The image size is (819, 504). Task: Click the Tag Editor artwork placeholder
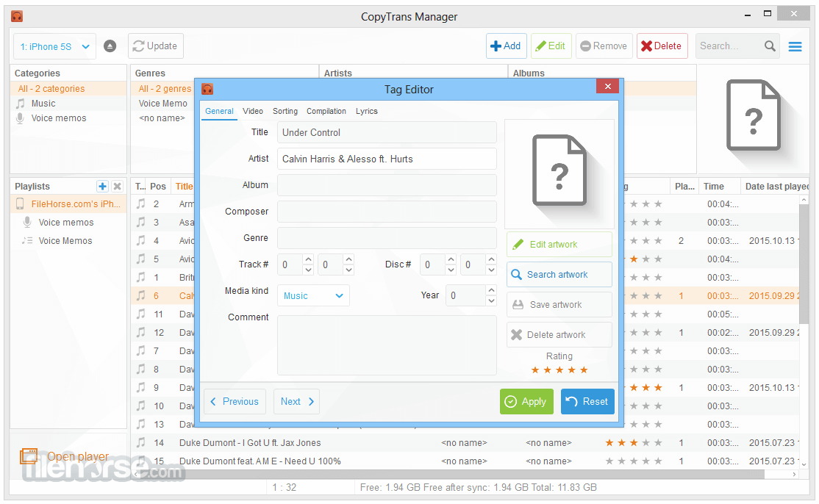pyautogui.click(x=559, y=173)
